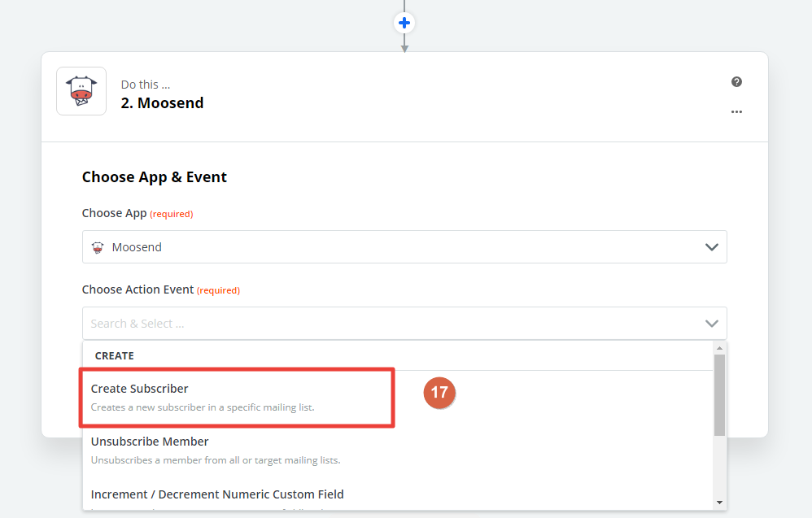812x518 pixels.
Task: Click the scrollbar down arrow
Action: click(719, 503)
